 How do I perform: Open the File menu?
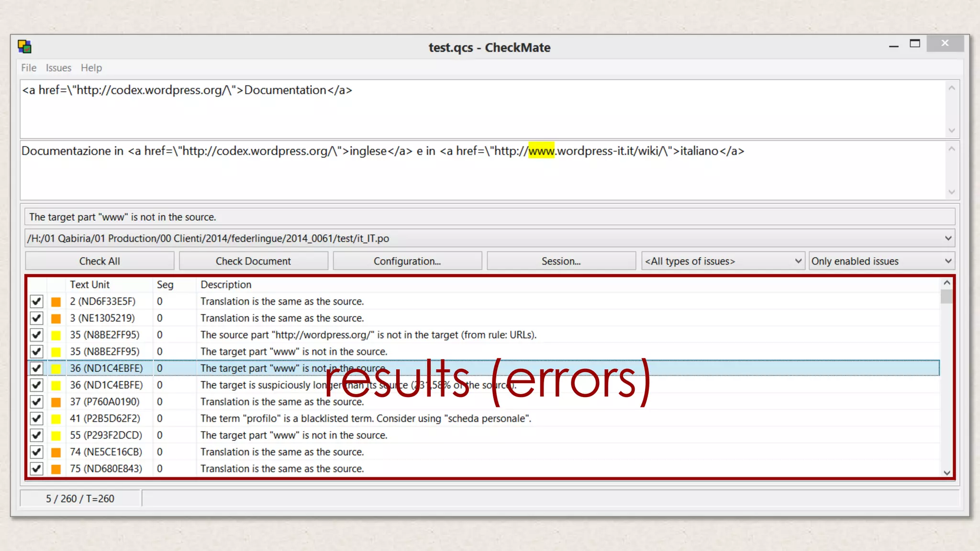point(29,68)
